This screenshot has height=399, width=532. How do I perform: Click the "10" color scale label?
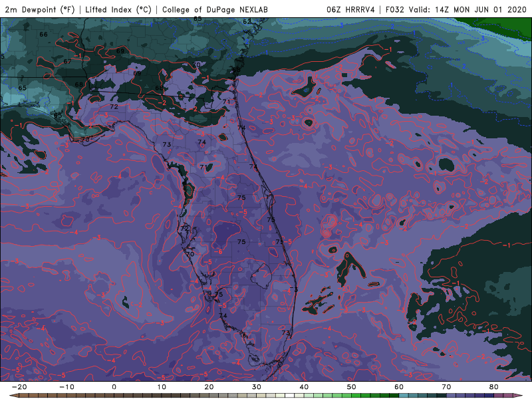point(162,387)
